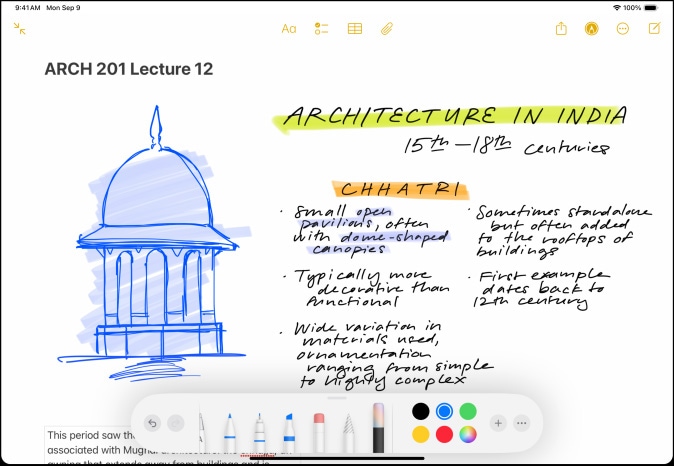Image resolution: width=674 pixels, height=466 pixels.
Task: Open the rainbow color picker wheel
Action: (467, 434)
